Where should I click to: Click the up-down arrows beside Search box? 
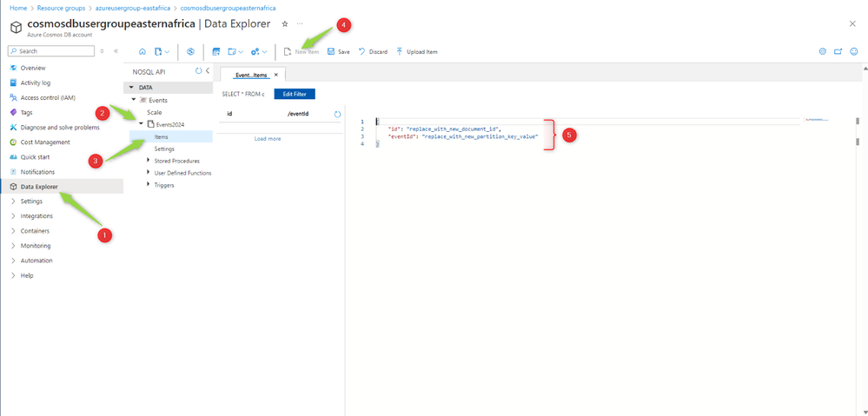coord(102,51)
